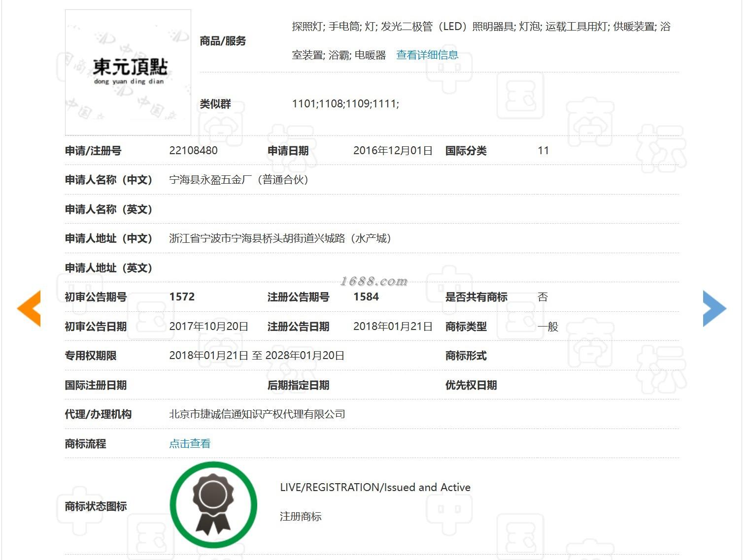Screen dimensions: 747x560
Task: Click the 申请人名称（中文） label
Action: [x=109, y=180]
